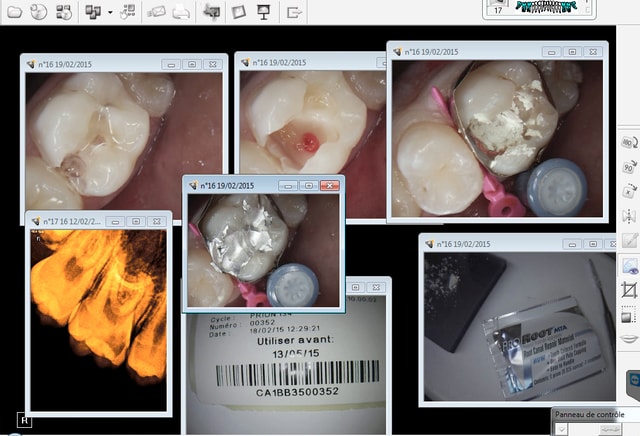Click the print icon in top toolbar
640x436 pixels.
tap(182, 12)
